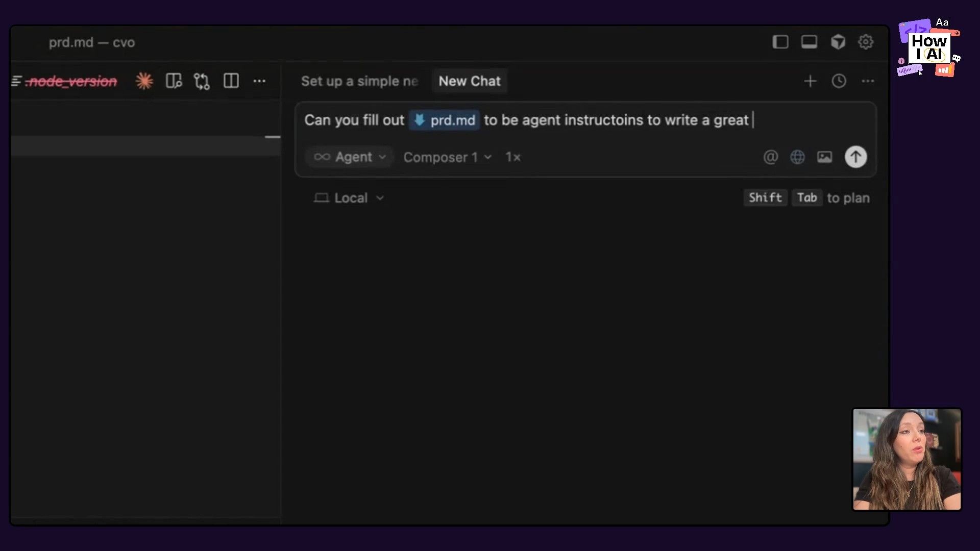980x551 pixels.
Task: Open settings gear in title bar
Action: [866, 42]
